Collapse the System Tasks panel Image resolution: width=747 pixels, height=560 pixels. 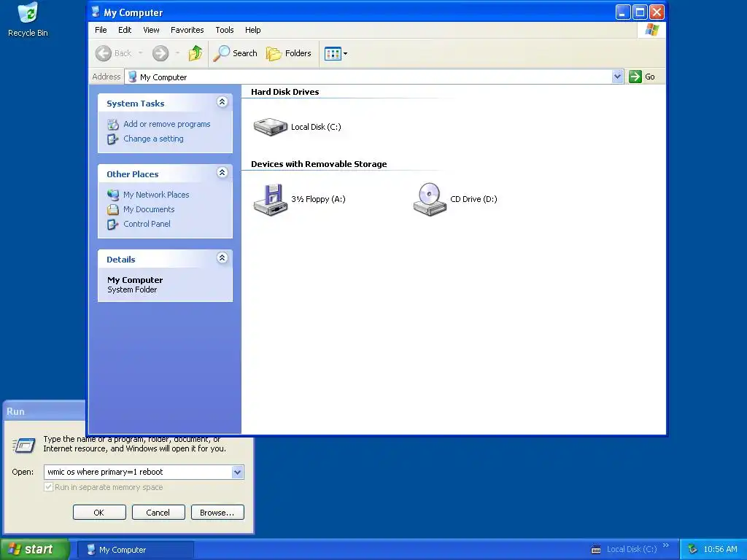tap(222, 102)
